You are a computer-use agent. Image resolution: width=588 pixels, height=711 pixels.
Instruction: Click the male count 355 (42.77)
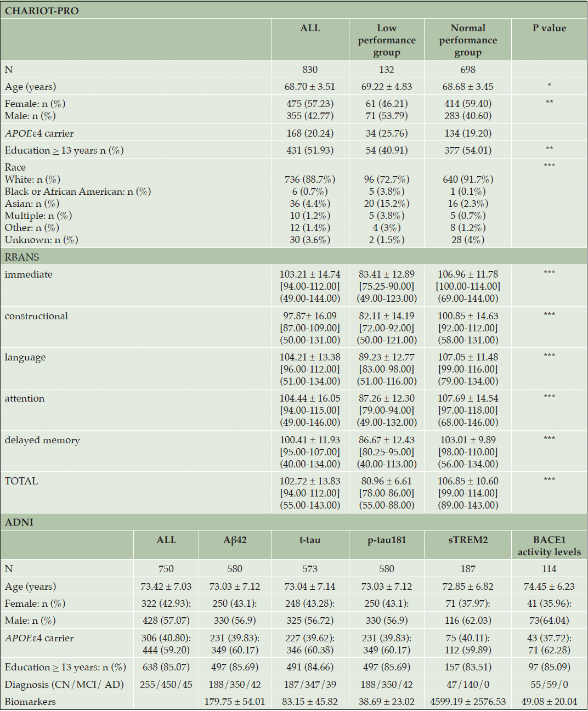point(310,116)
